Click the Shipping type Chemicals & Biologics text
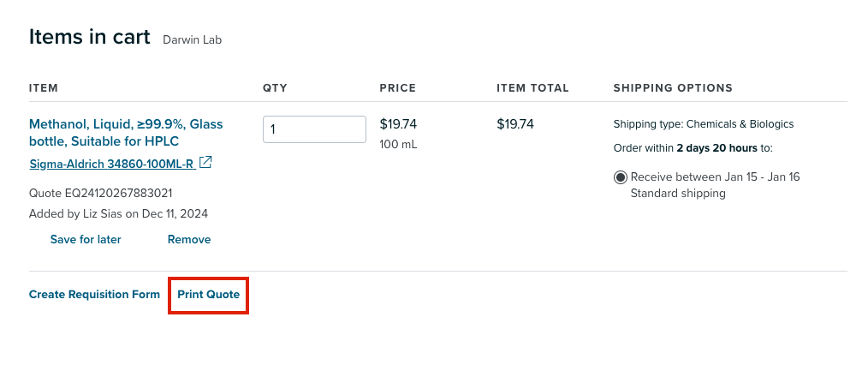Viewport: 868px width, 365px height. click(704, 124)
